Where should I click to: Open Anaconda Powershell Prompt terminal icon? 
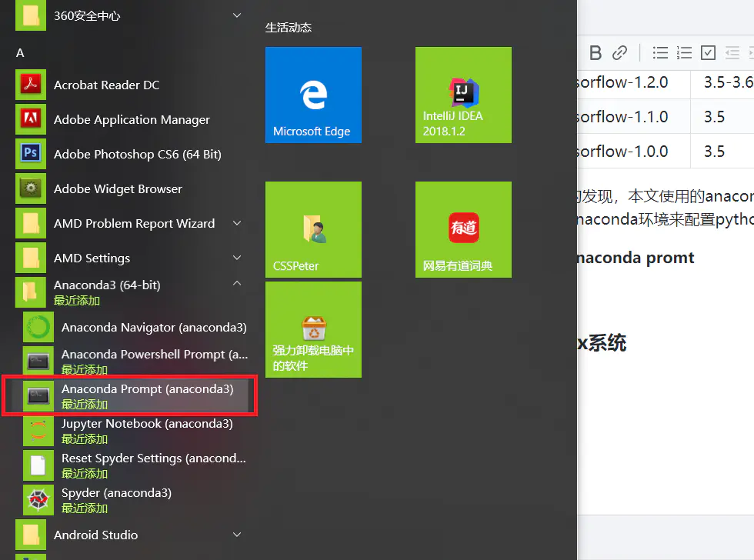click(x=38, y=362)
